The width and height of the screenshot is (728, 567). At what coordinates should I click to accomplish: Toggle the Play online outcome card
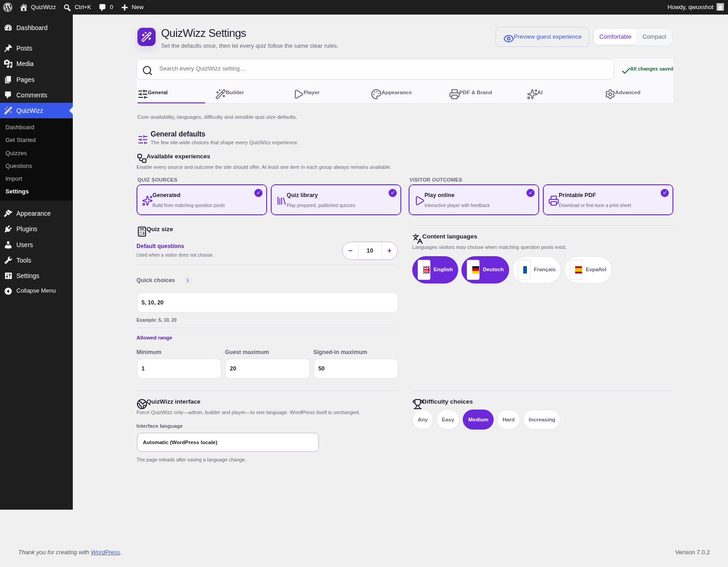(474, 200)
